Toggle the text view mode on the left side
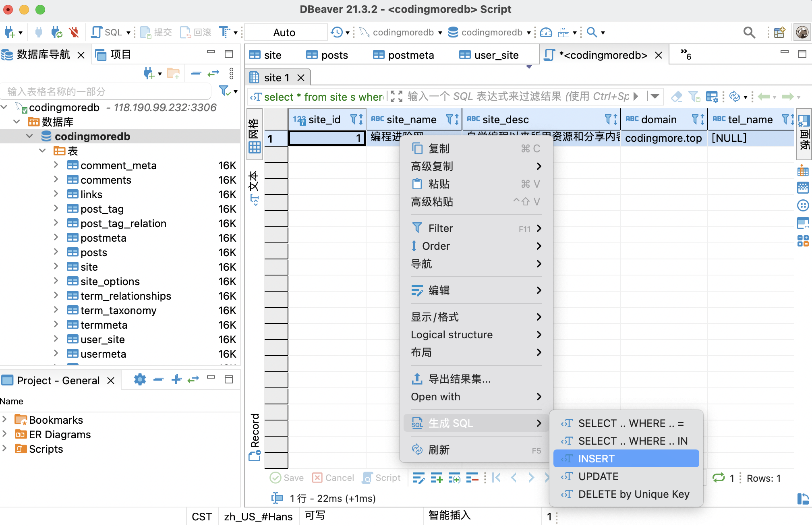This screenshot has width=812, height=526. [254, 188]
